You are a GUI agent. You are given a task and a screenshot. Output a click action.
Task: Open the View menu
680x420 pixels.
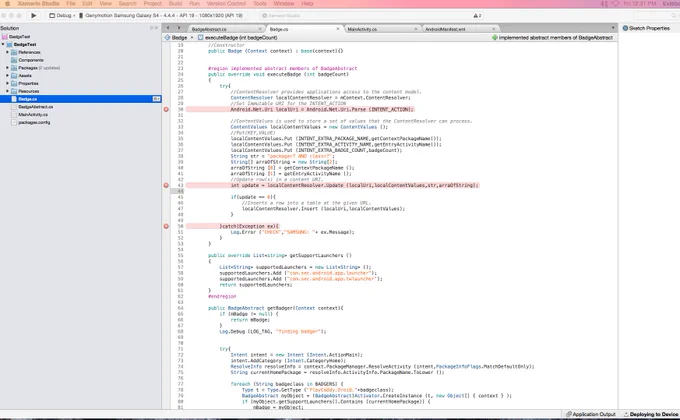(105, 3)
